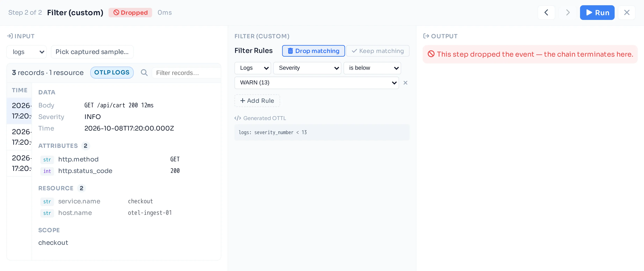Click the OUTPUT panel arrow icon
The image size is (644, 271).
(426, 36)
